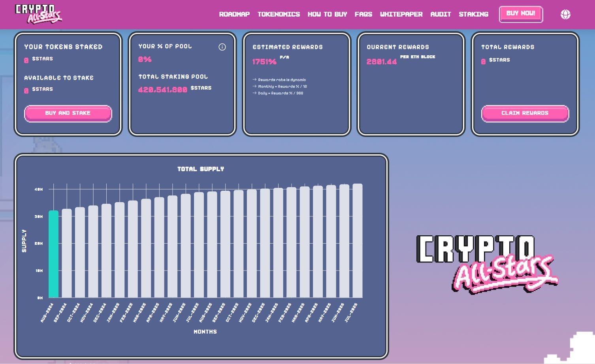Click the Buy Now! button
Image resolution: width=595 pixels, height=364 pixels.
pyautogui.click(x=521, y=14)
